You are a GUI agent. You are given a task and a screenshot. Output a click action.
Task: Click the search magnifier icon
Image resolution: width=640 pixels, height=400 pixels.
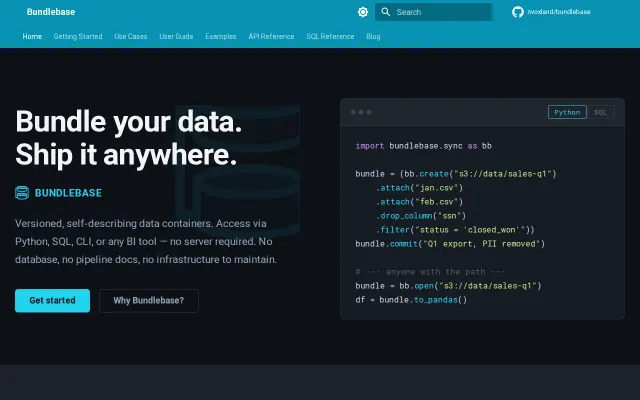[386, 12]
